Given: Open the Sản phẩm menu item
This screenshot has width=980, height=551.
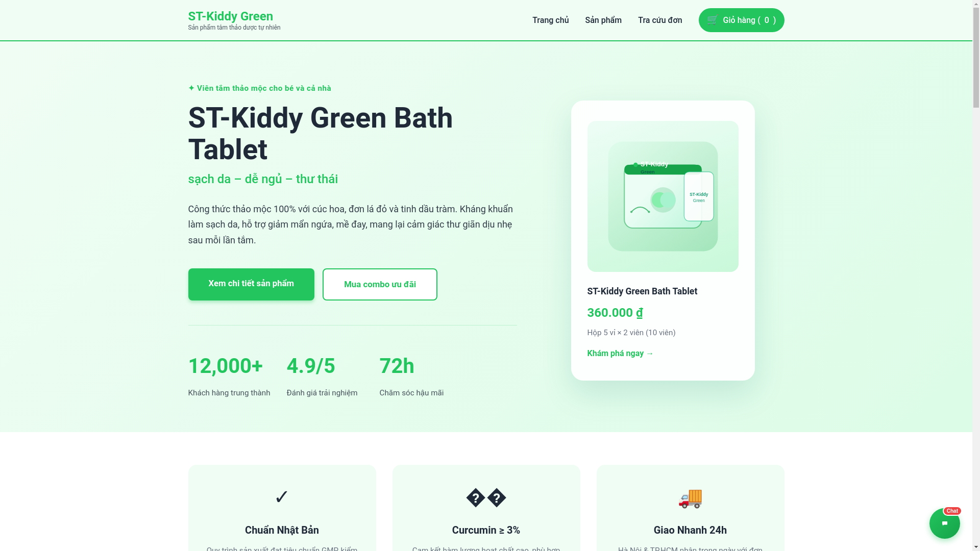Looking at the screenshot, I should [x=603, y=20].
